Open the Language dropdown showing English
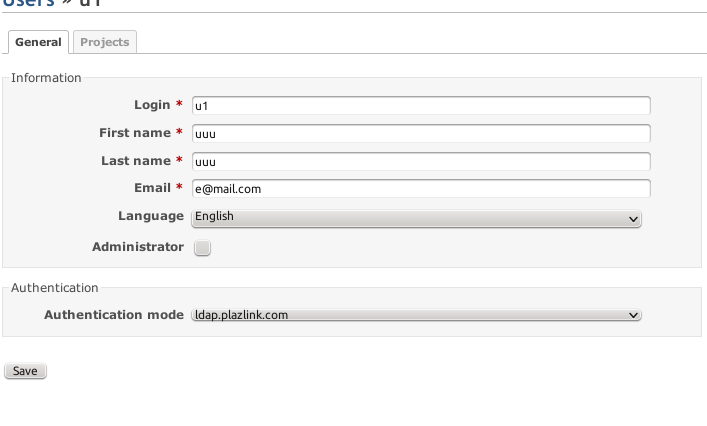 click(416, 218)
